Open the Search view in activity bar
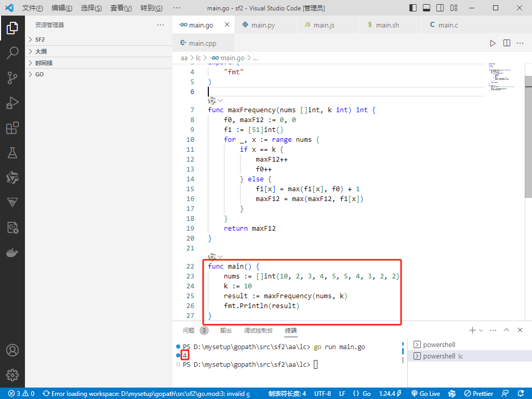Image resolution: width=532 pixels, height=399 pixels. point(12,53)
